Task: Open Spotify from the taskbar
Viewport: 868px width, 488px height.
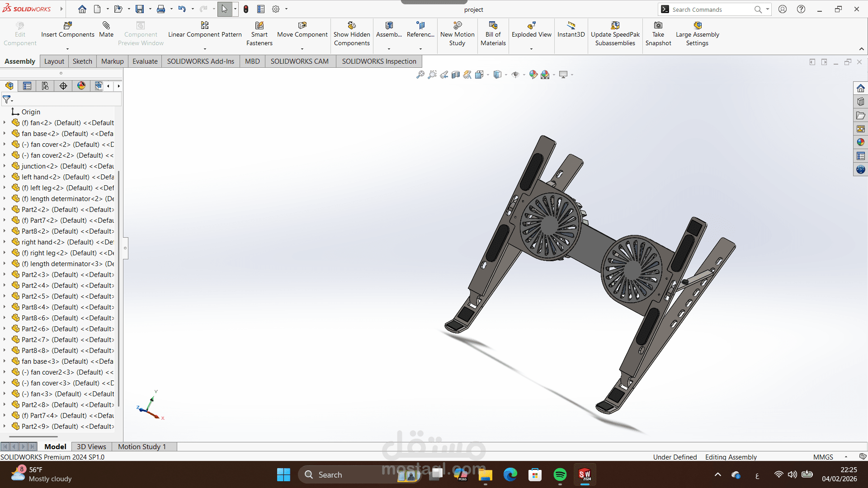Action: pos(560,475)
